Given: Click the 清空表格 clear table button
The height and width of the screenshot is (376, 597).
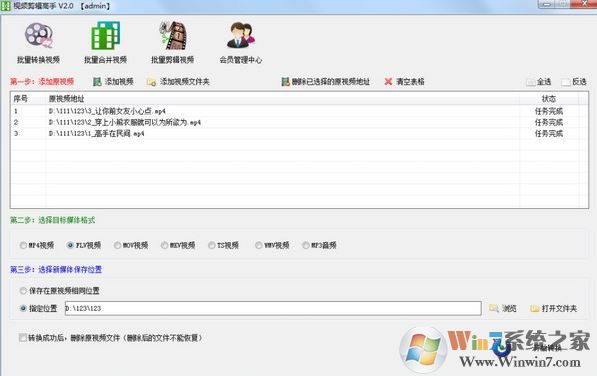Looking at the screenshot, I should coord(404,81).
